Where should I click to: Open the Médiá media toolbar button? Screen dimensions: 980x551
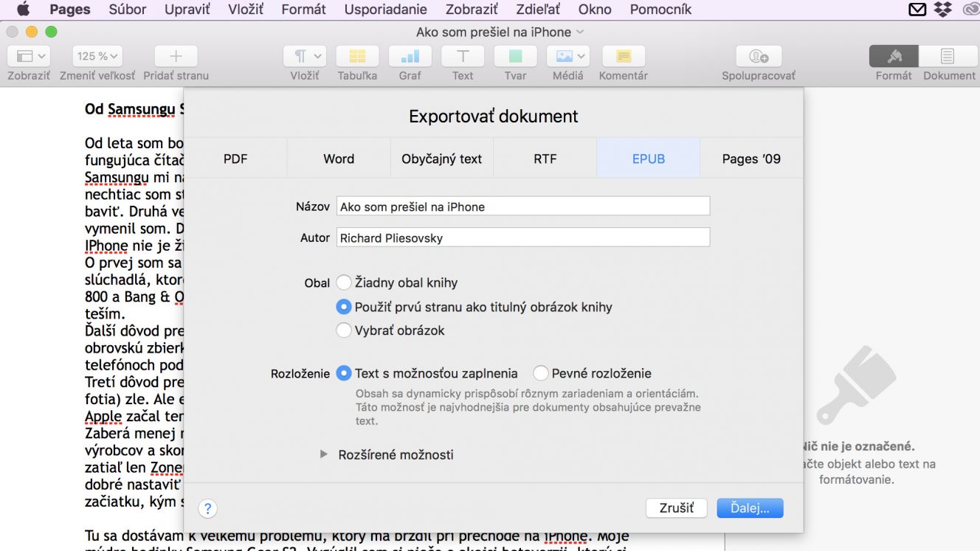click(x=567, y=56)
